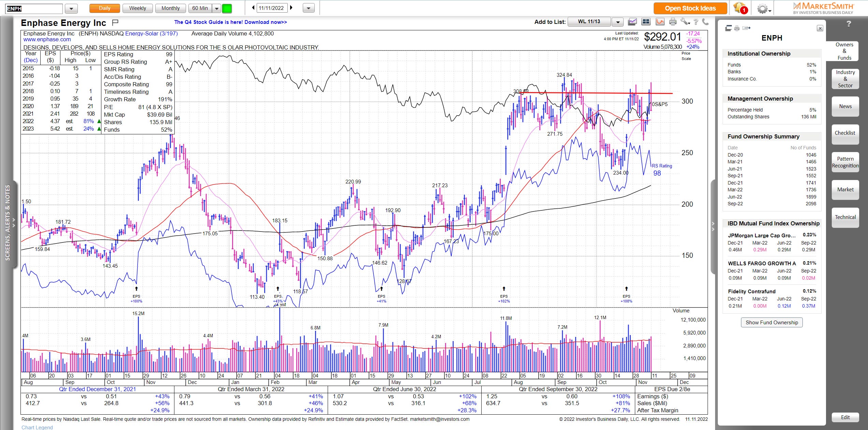
Task: Open the News tab
Action: click(845, 106)
